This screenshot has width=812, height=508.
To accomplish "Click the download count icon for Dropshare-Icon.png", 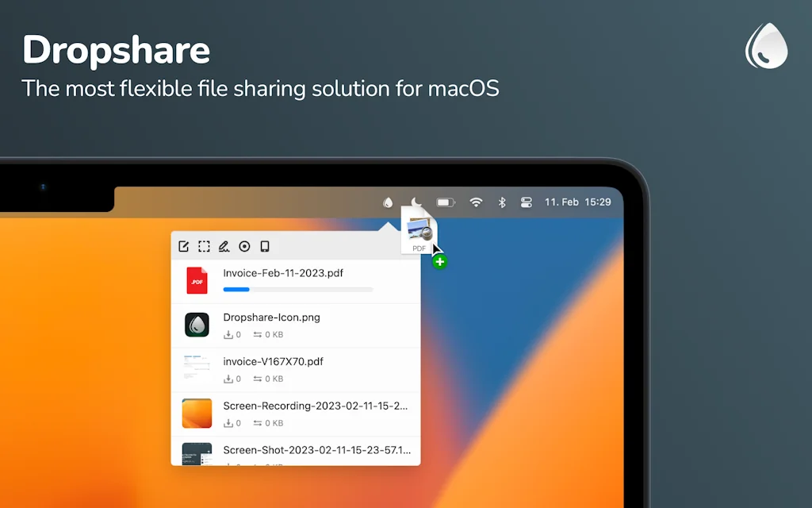I will [228, 334].
